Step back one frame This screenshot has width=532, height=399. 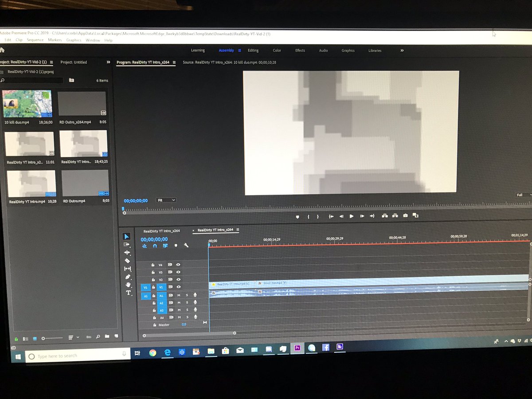pyautogui.click(x=341, y=216)
